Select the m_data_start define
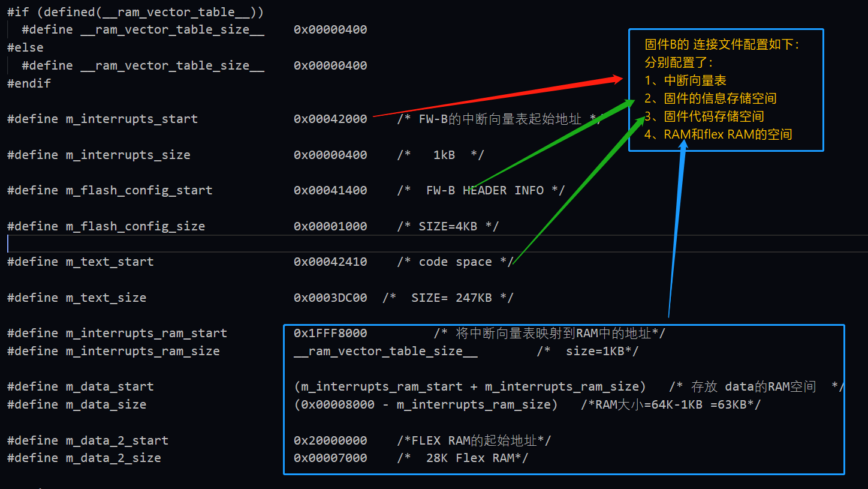The height and width of the screenshot is (489, 868). [x=110, y=386]
